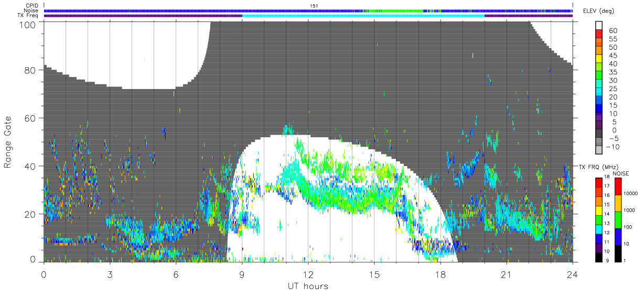The height and width of the screenshot is (297, 644).
Task: Select the cyan swatch in TX FRQ legend
Action: (x=598, y=229)
